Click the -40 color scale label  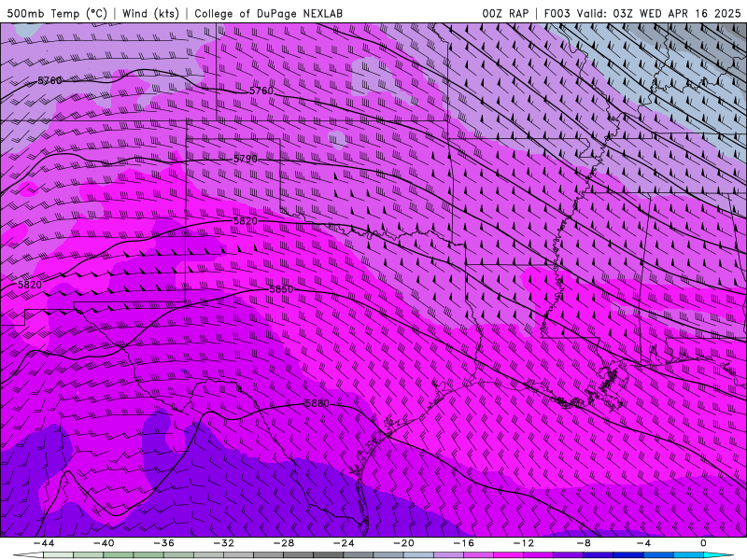pyautogui.click(x=104, y=543)
